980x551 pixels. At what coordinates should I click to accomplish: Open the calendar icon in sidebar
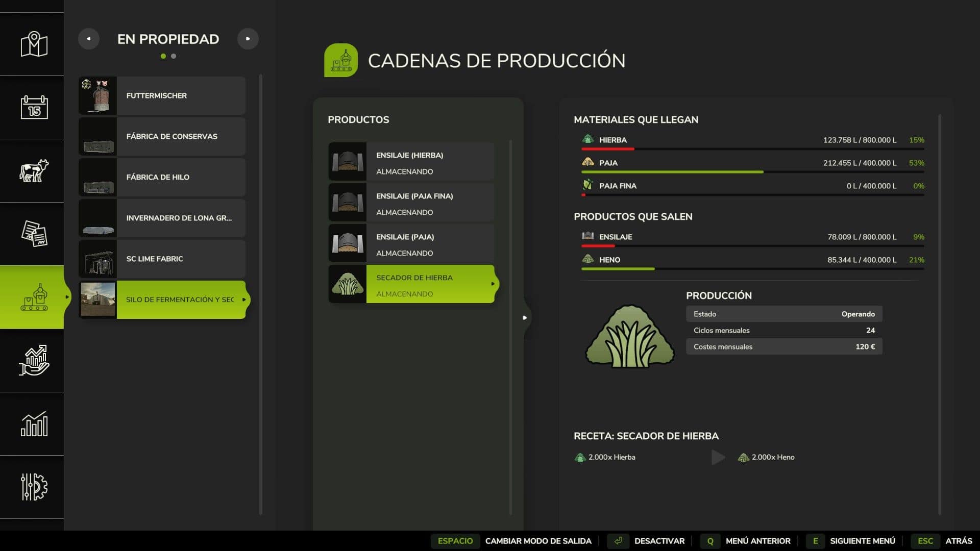34,107
